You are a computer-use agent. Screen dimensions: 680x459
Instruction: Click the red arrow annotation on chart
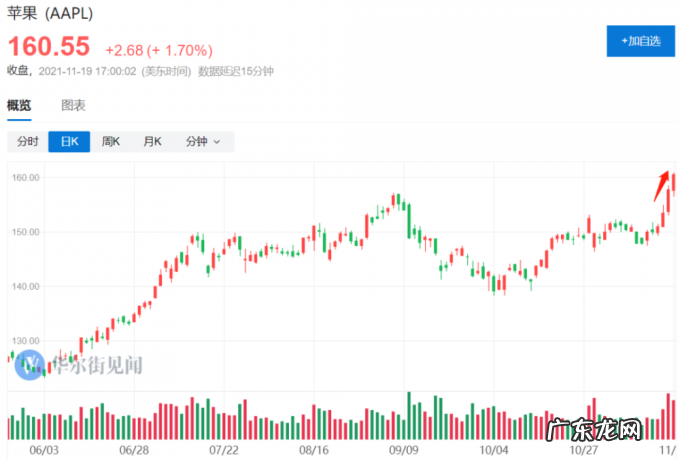[x=662, y=185]
